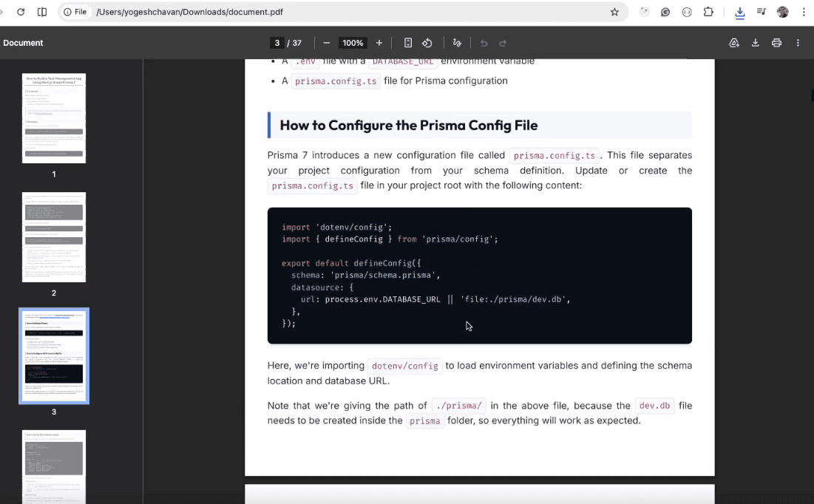The height and width of the screenshot is (504, 814).
Task: Open Chrome downloads tray icon
Action: tap(739, 12)
